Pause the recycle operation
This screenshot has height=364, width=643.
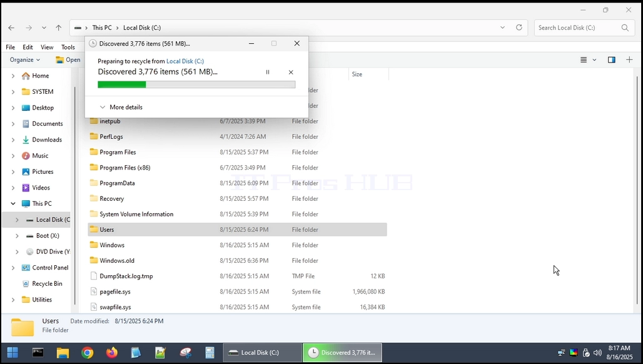[268, 72]
